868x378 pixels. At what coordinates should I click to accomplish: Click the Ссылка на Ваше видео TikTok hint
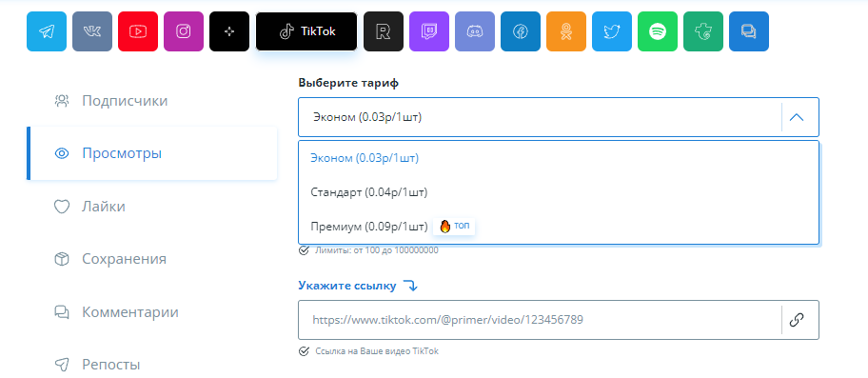click(377, 351)
